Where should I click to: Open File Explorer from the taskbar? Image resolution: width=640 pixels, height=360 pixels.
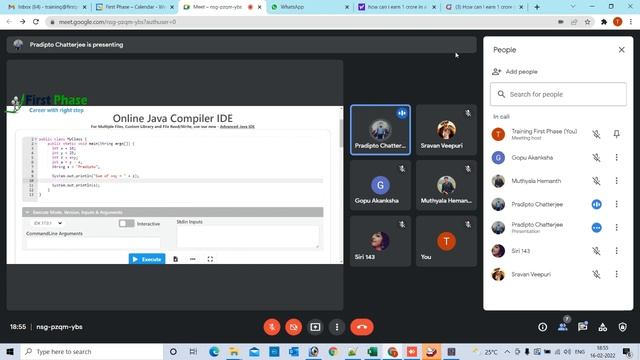coord(234,351)
